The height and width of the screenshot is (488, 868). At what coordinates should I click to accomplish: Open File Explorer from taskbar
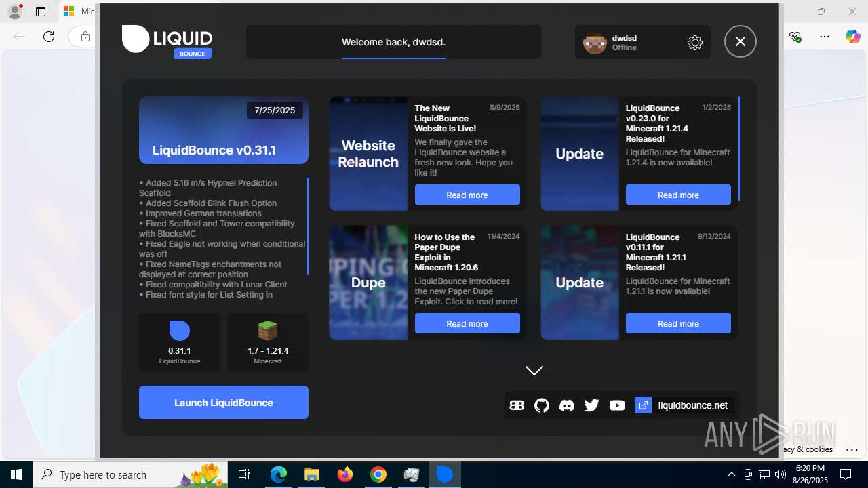[x=312, y=474]
